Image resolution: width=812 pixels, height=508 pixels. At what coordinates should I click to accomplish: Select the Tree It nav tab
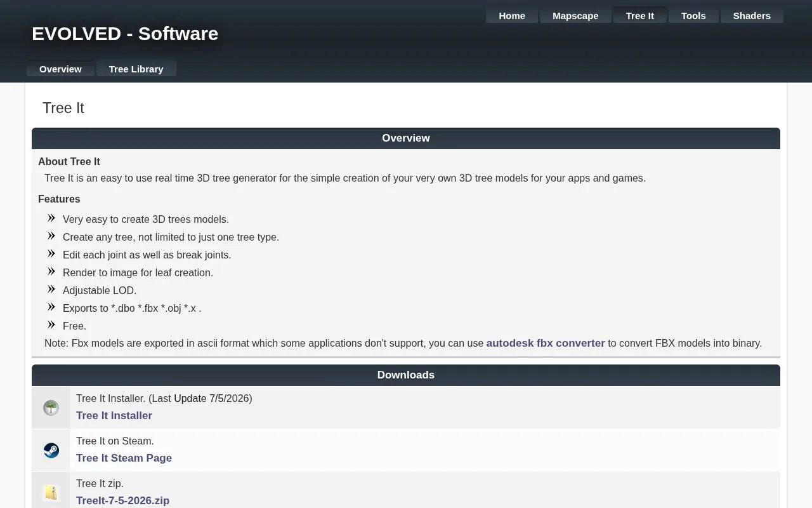coord(639,15)
